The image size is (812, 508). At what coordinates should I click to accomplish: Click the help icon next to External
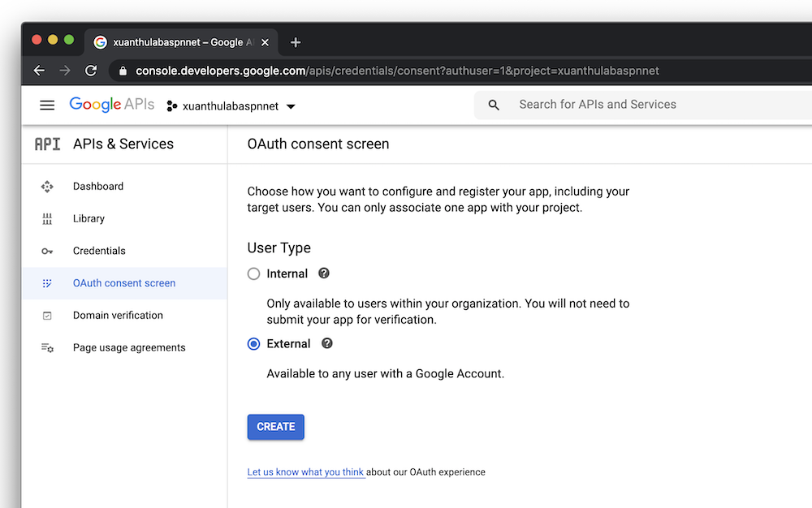pos(326,343)
